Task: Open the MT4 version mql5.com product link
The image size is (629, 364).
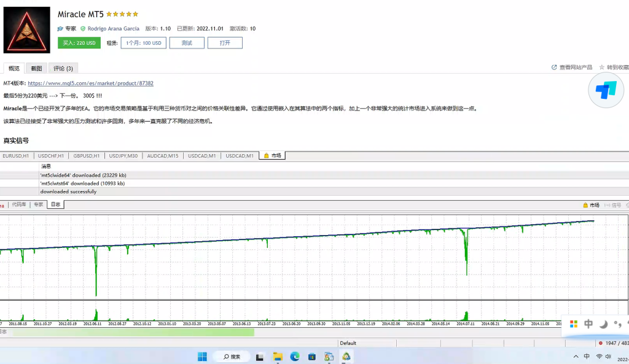Action: 91,83
